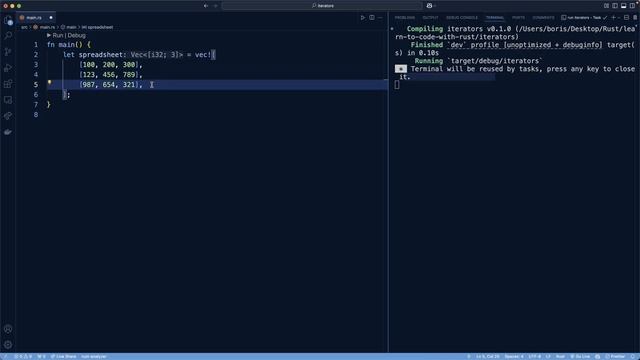
Task: Click the Ln 5, Col cursor position indicator
Action: (487, 357)
